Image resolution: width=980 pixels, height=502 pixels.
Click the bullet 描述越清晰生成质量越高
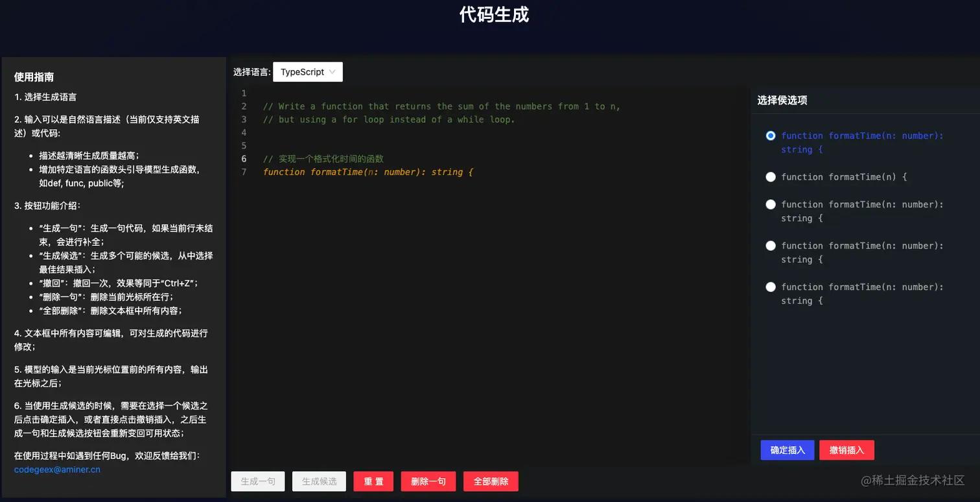89,156
